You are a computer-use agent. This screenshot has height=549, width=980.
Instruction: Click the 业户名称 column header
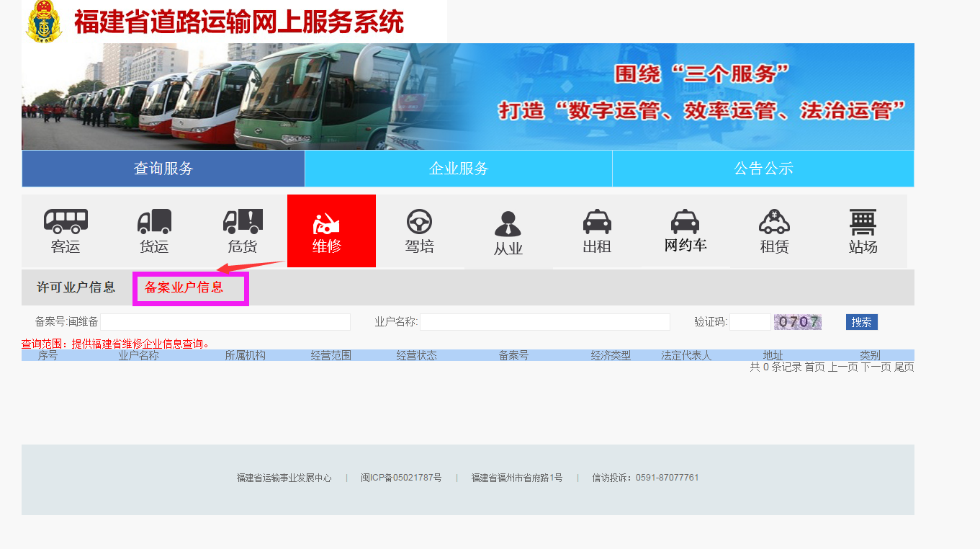tap(139, 355)
